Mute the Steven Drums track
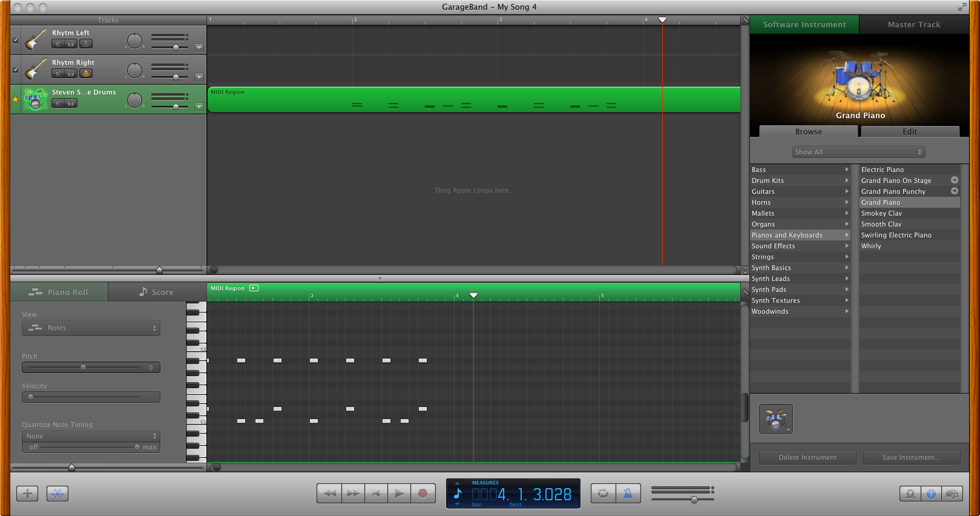Image resolution: width=980 pixels, height=516 pixels. 58,103
